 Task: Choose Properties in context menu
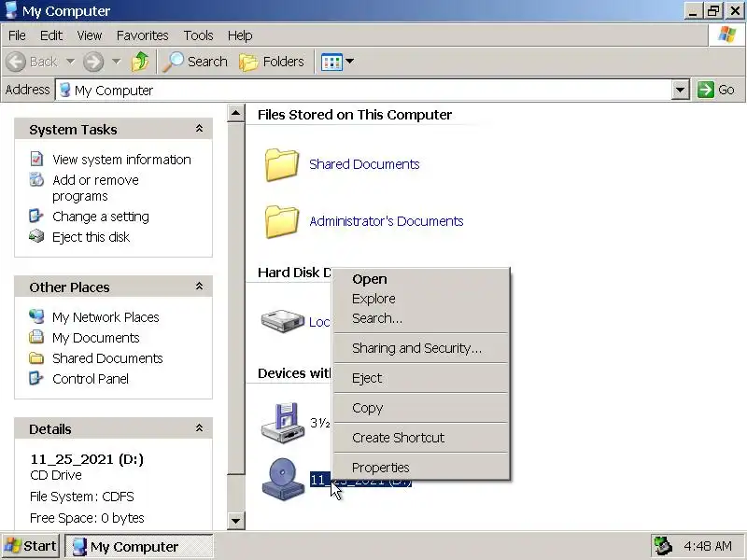click(x=422, y=468)
